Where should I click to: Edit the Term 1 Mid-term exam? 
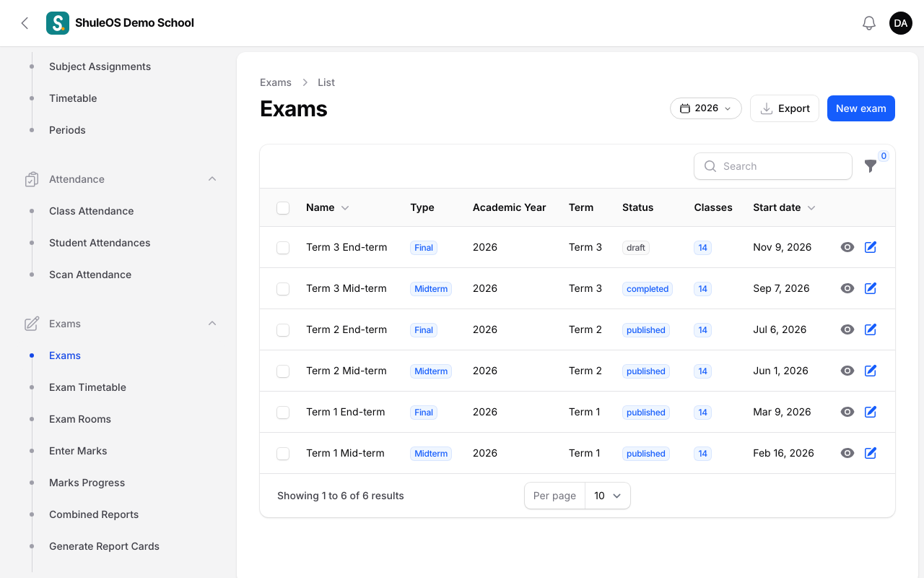coord(871,453)
